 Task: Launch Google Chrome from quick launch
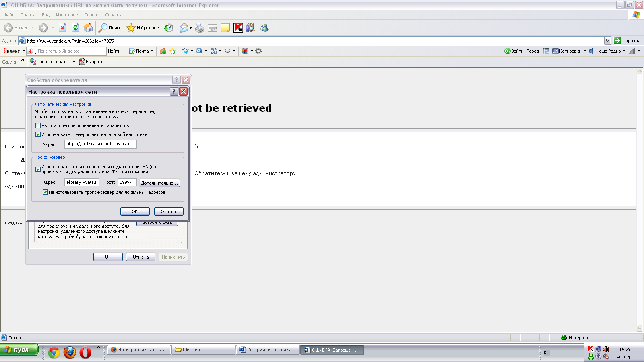[54, 353]
